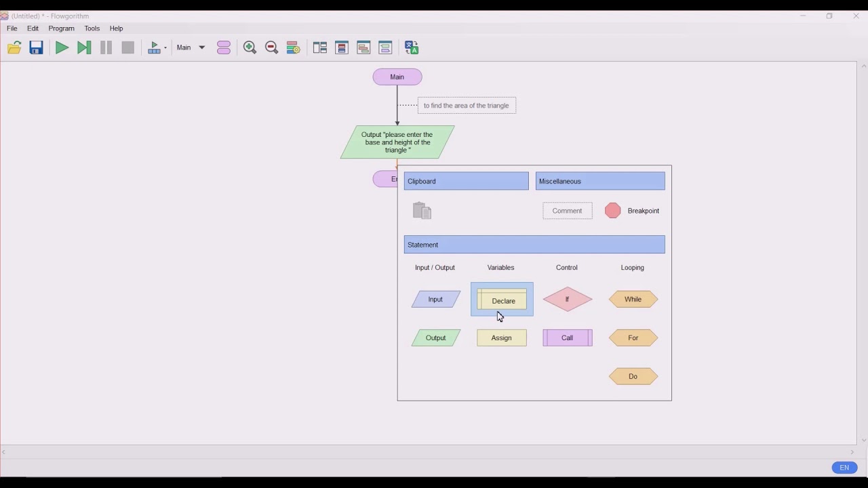The width and height of the screenshot is (868, 488).
Task: Run the program with the green play button
Action: tap(62, 47)
